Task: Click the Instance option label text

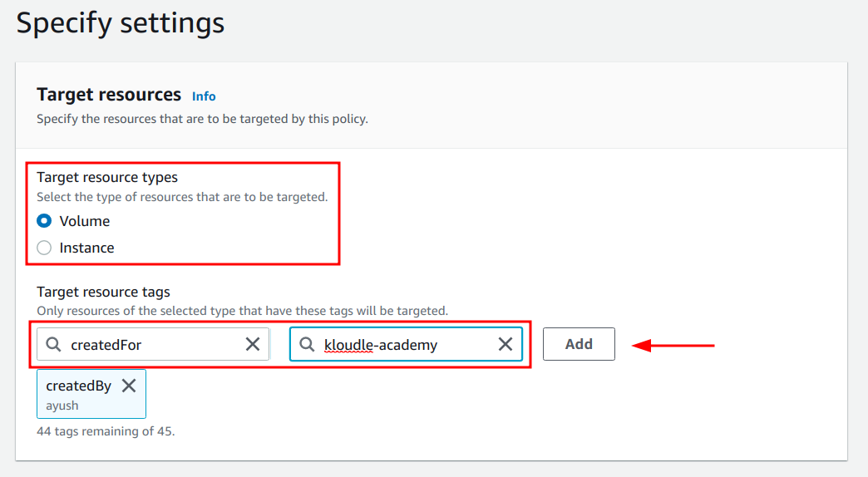Action: [87, 248]
